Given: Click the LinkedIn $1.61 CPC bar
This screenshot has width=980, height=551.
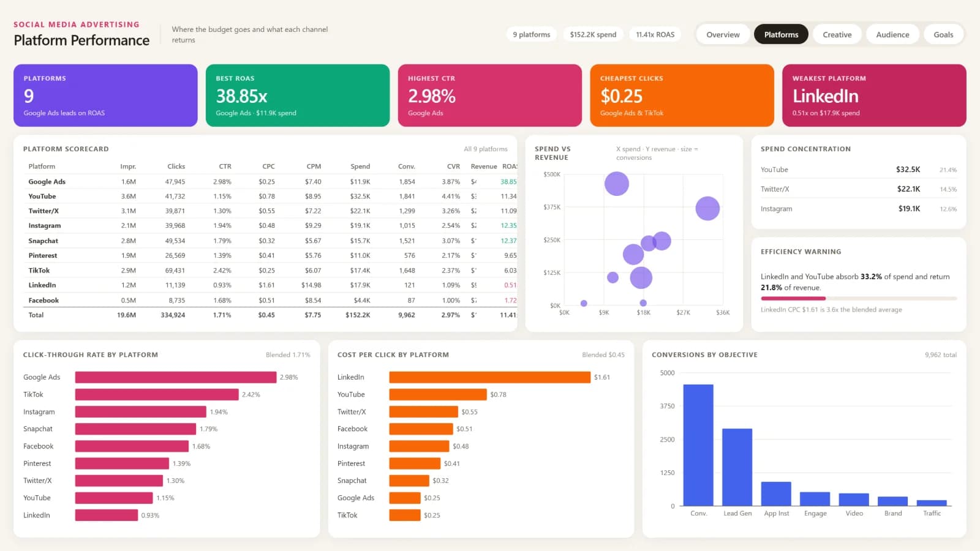Looking at the screenshot, I should [x=490, y=377].
